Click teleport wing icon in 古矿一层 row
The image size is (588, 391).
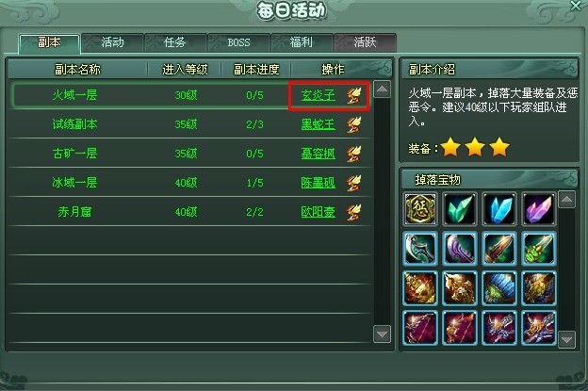click(353, 154)
